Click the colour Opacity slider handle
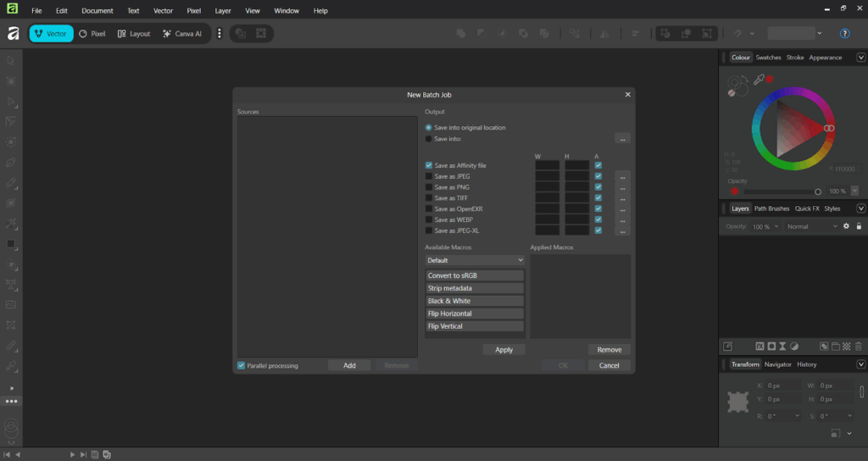Screen dimensions: 868x461 point(818,192)
